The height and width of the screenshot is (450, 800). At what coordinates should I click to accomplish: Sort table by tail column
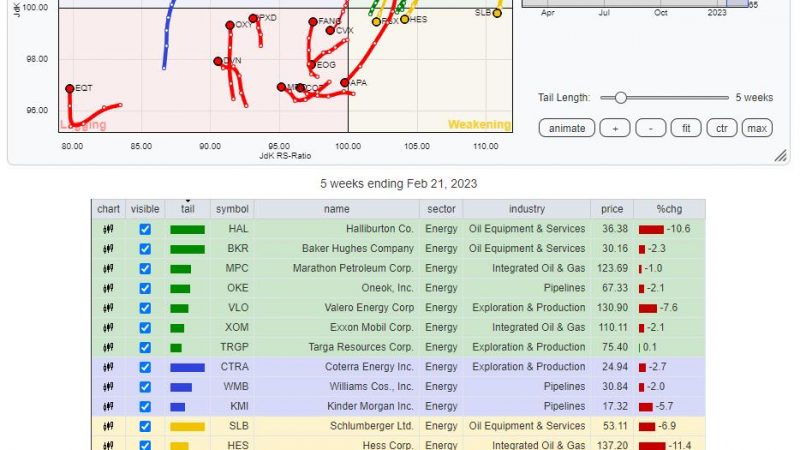point(188,209)
